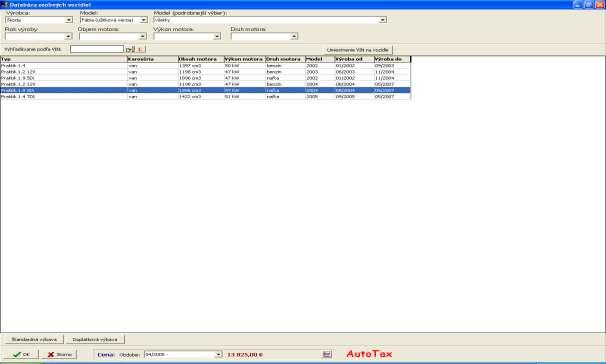Switch to the Doplnková výbava tab
The image size is (606, 364).
[95, 340]
